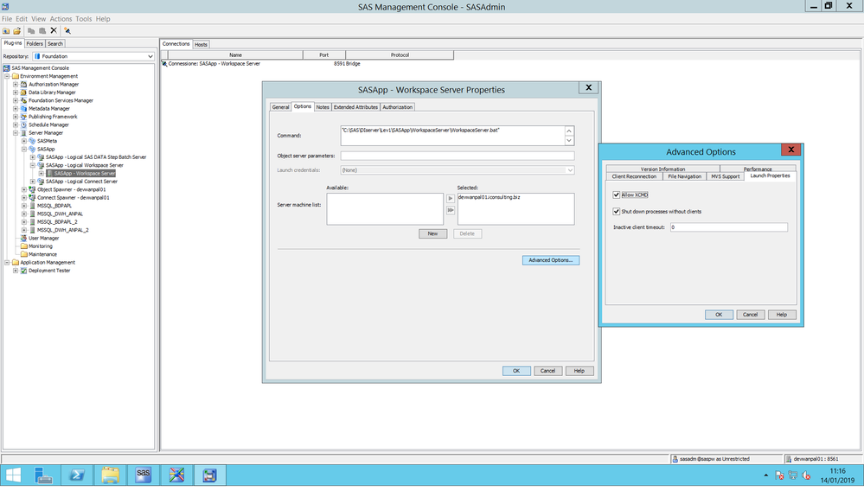Click the Command box scroll-down arrow

[569, 141]
